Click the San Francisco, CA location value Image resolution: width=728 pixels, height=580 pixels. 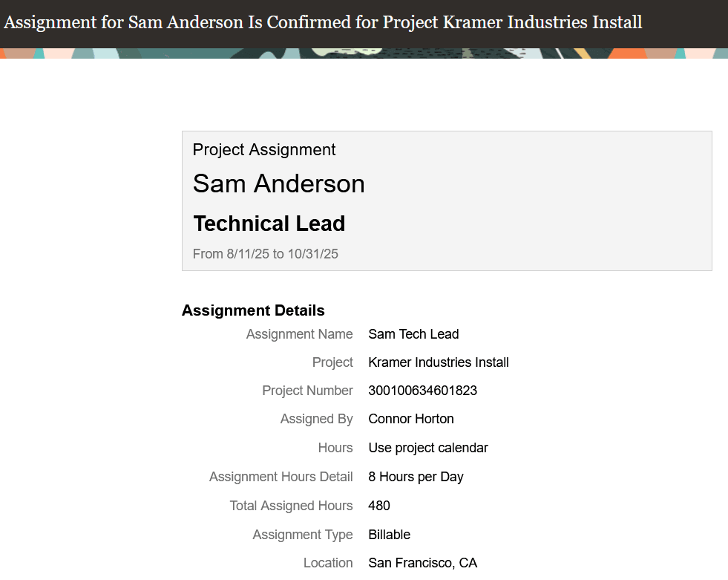422,563
